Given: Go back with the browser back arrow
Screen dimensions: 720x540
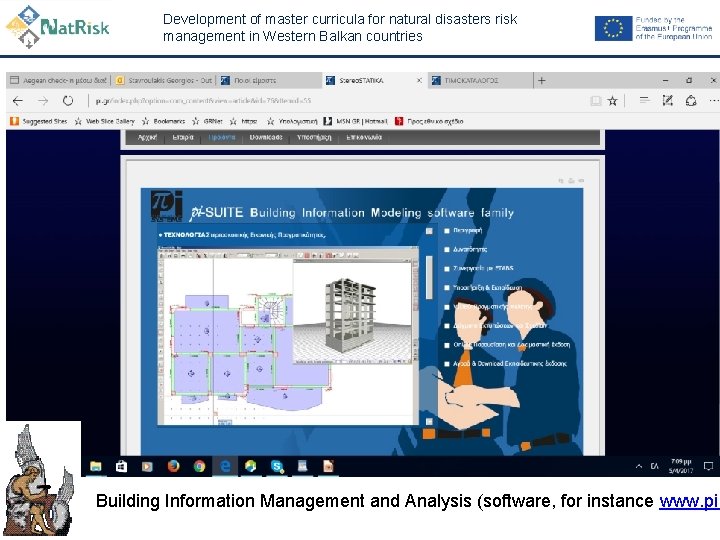Looking at the screenshot, I should [17, 101].
